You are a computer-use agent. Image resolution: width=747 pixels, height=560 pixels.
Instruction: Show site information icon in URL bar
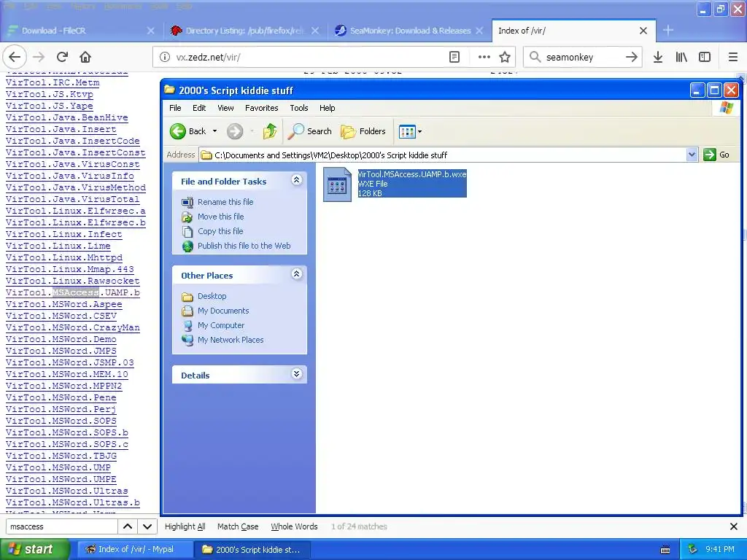165,57
